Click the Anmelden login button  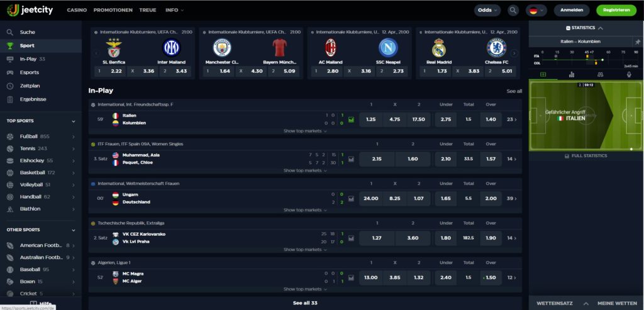(x=572, y=10)
